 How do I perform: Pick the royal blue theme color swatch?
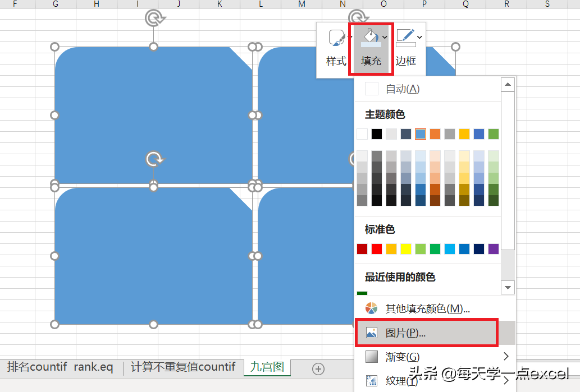pos(479,133)
